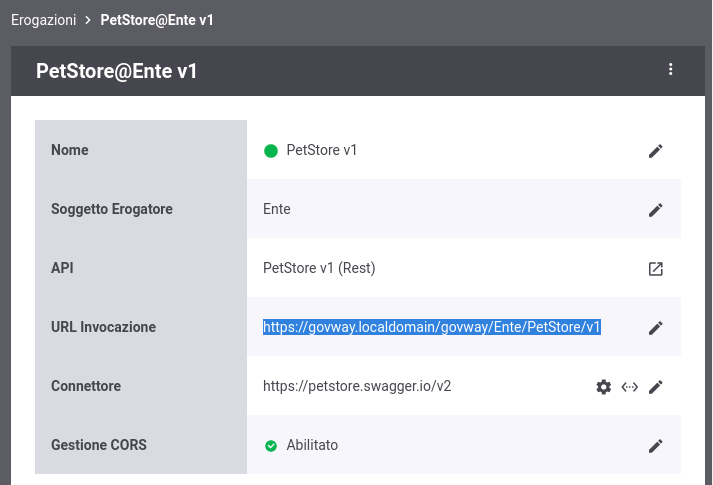Click the URL Invocazione label
The height and width of the screenshot is (485, 713).
pos(103,327)
